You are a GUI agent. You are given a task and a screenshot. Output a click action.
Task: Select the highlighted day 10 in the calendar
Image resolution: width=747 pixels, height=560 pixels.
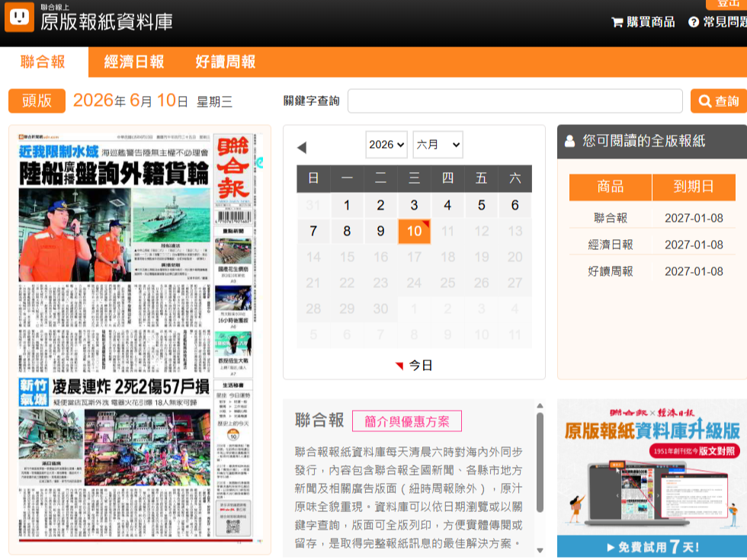[414, 231]
